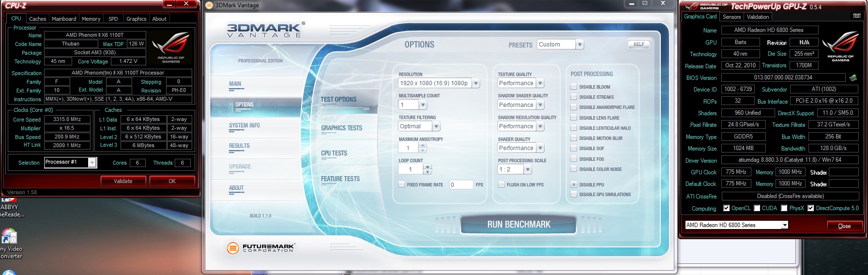The image size is (868, 275).
Task: Switch to the Caches tab in CPU-Z
Action: pos(37,19)
